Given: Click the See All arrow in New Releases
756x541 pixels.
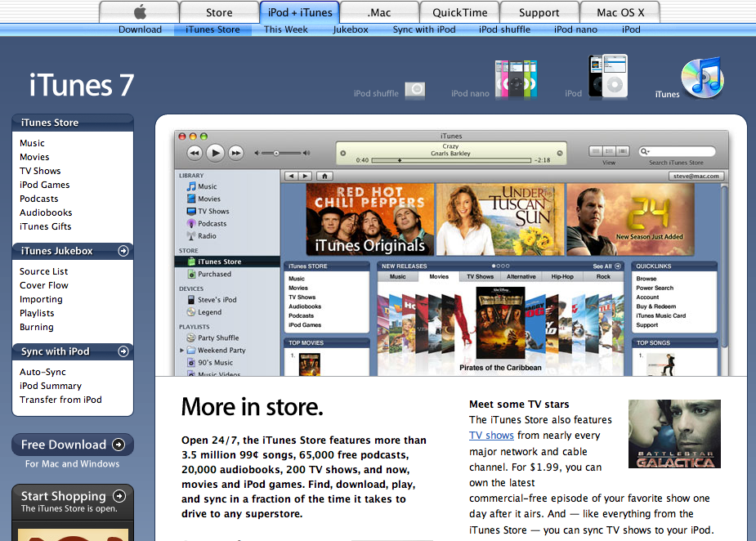Looking at the screenshot, I should click(x=618, y=266).
